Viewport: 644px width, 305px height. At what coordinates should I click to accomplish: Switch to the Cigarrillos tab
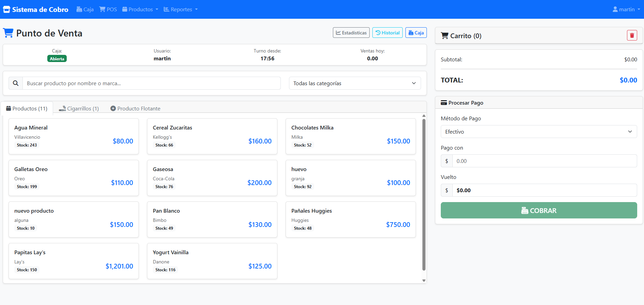79,108
